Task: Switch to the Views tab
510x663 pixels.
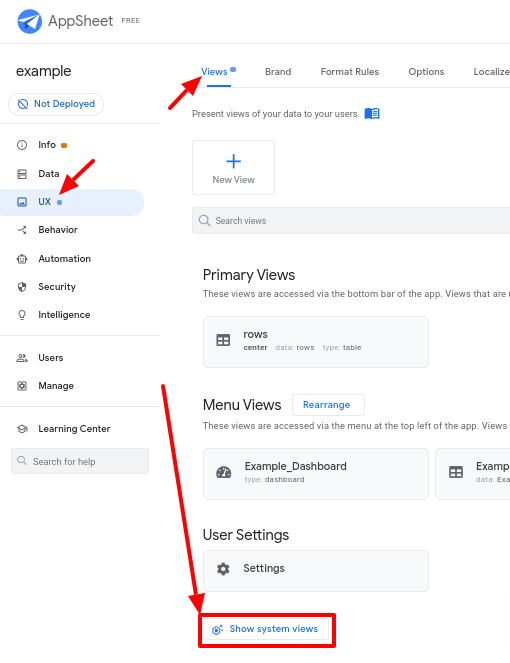Action: pyautogui.click(x=214, y=72)
